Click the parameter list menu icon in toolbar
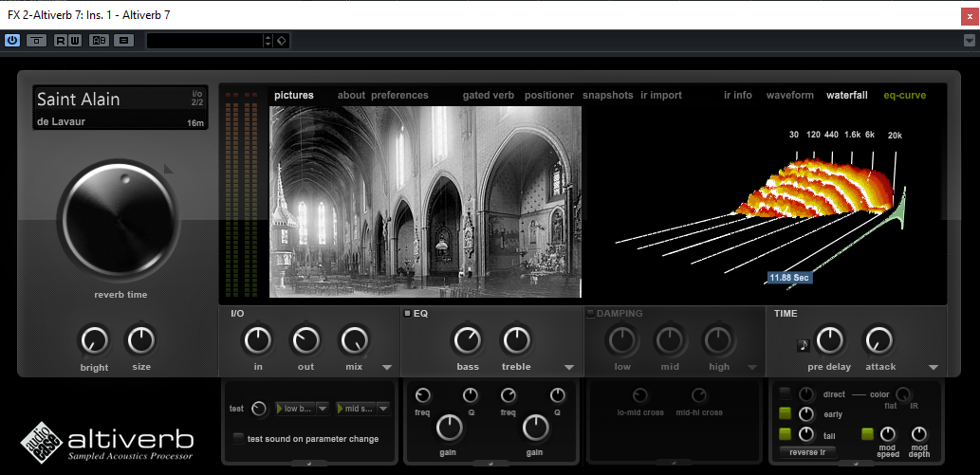This screenshot has height=475, width=980. click(123, 41)
